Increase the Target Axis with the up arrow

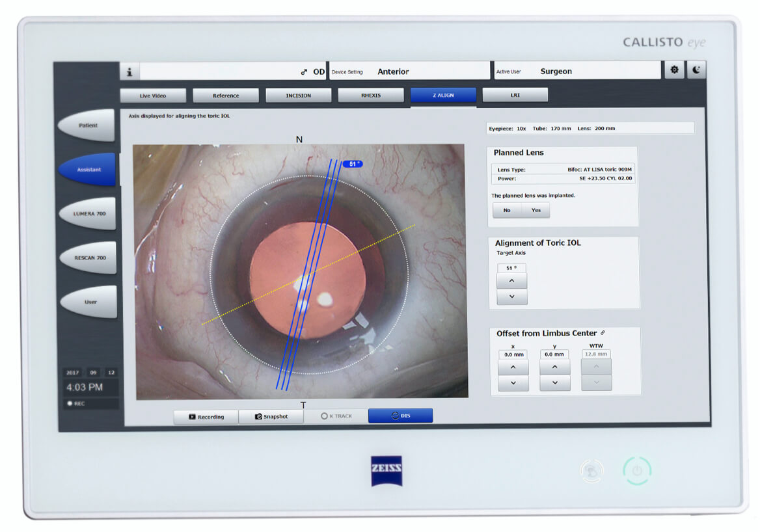[x=512, y=280]
